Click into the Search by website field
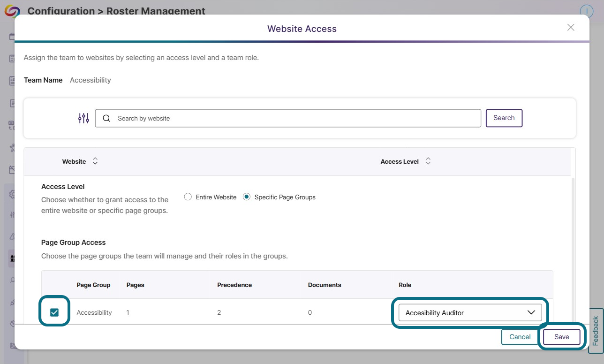 click(x=288, y=118)
